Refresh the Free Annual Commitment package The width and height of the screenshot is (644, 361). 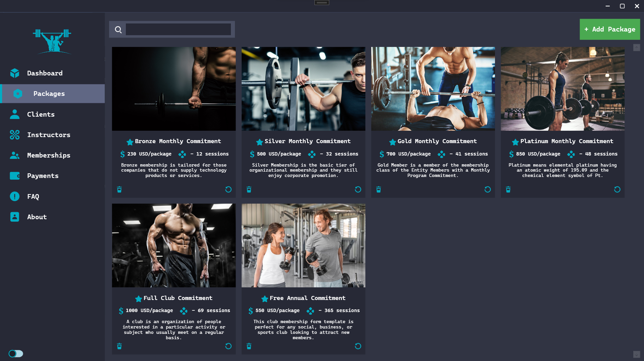[x=358, y=346]
